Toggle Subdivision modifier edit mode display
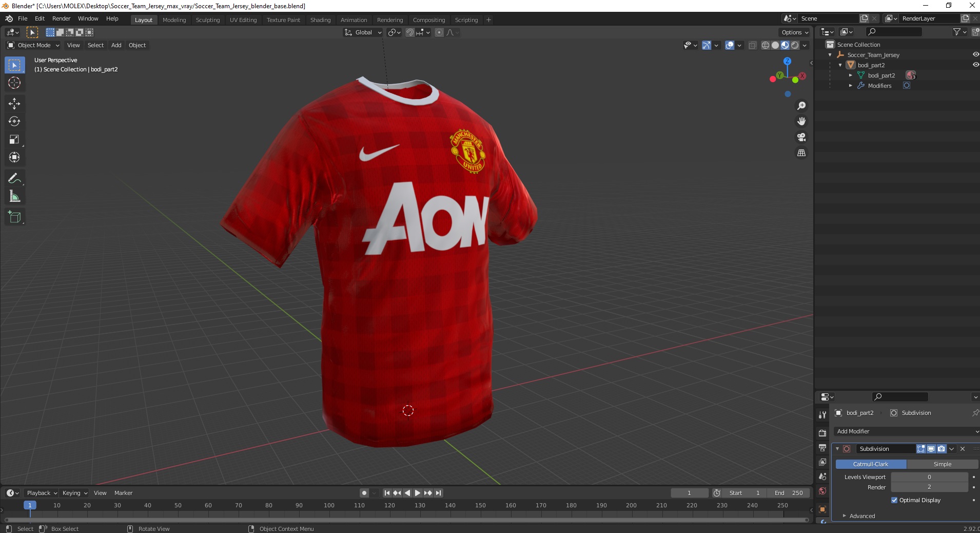This screenshot has width=980, height=533. [921, 449]
